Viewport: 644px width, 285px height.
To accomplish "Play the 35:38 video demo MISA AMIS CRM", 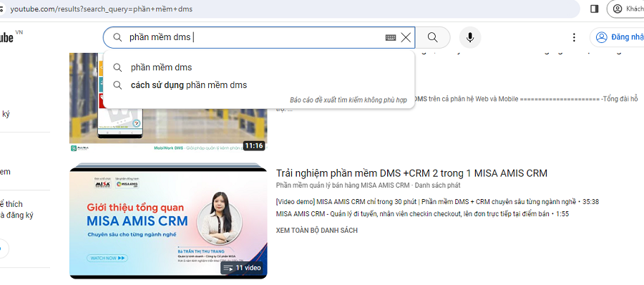I will click(x=437, y=202).
